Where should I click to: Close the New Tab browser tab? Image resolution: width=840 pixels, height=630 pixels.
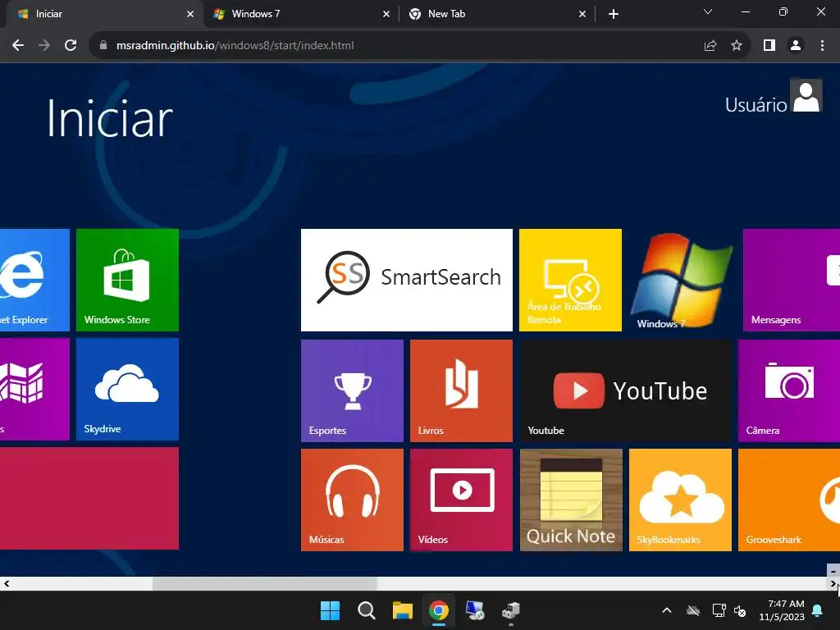582,14
